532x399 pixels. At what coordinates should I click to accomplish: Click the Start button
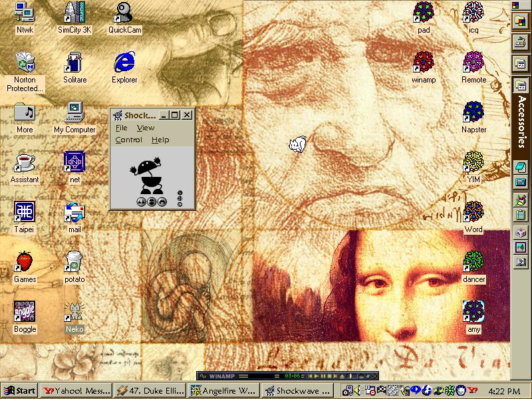19,390
